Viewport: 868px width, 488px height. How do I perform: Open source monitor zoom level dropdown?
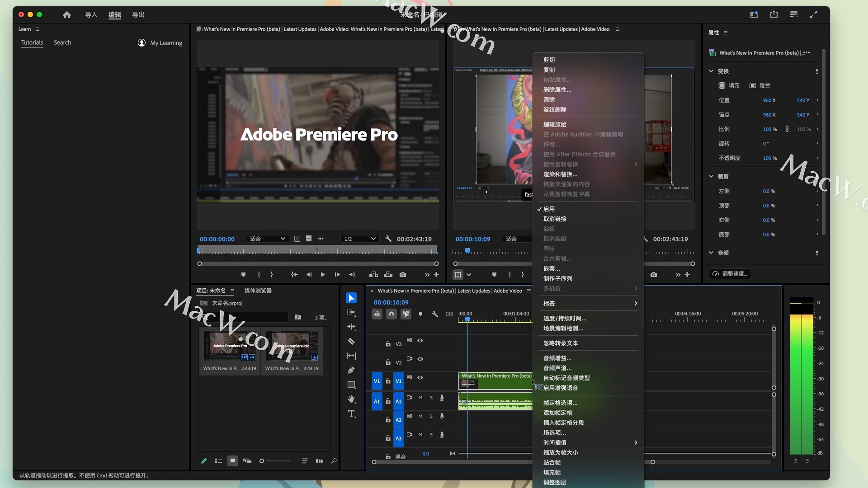click(267, 239)
